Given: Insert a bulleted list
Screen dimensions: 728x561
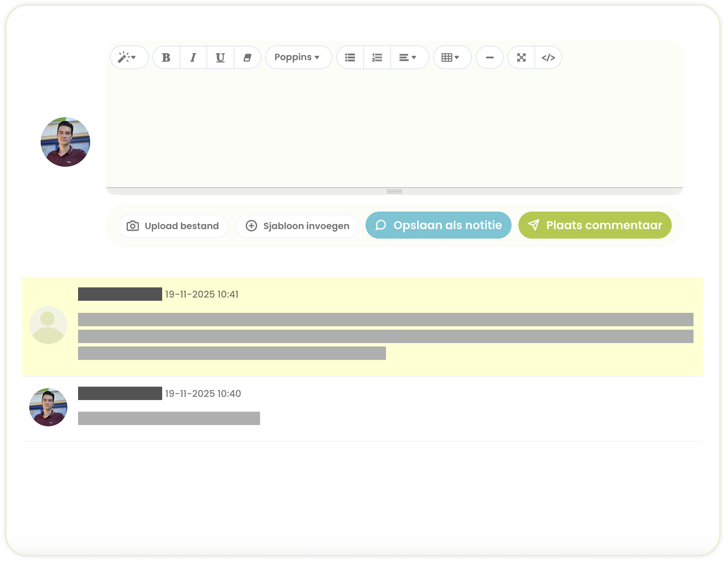Looking at the screenshot, I should pyautogui.click(x=350, y=57).
